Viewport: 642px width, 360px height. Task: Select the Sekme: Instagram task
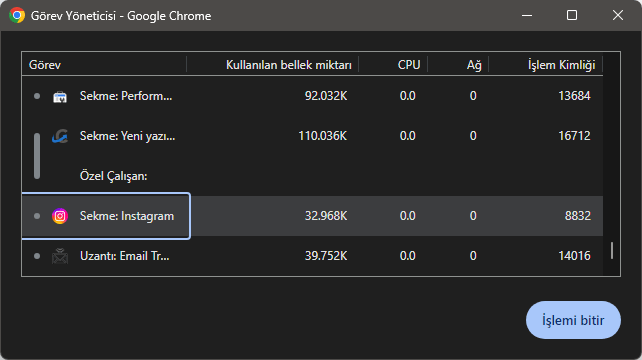click(312, 216)
